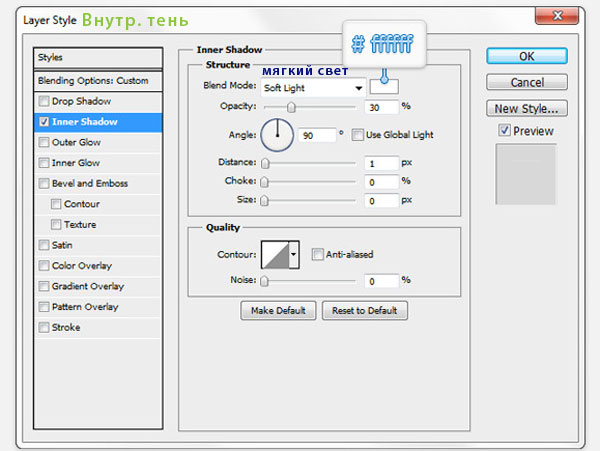The height and width of the screenshot is (451, 600).
Task: Click the New Style... button
Action: [x=526, y=108]
